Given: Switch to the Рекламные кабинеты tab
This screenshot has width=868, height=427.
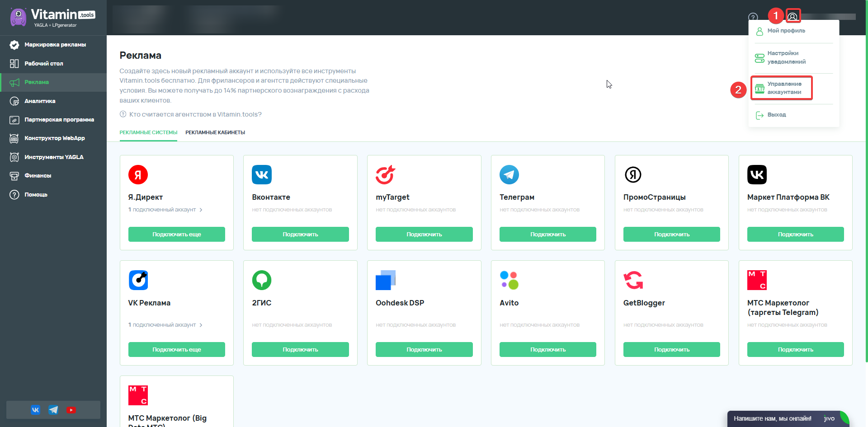Looking at the screenshot, I should point(215,132).
